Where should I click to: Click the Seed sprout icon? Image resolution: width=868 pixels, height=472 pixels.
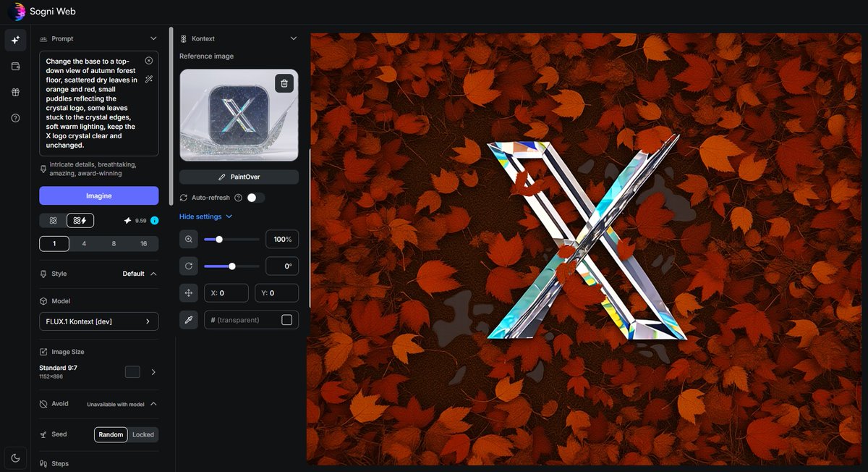(43, 434)
